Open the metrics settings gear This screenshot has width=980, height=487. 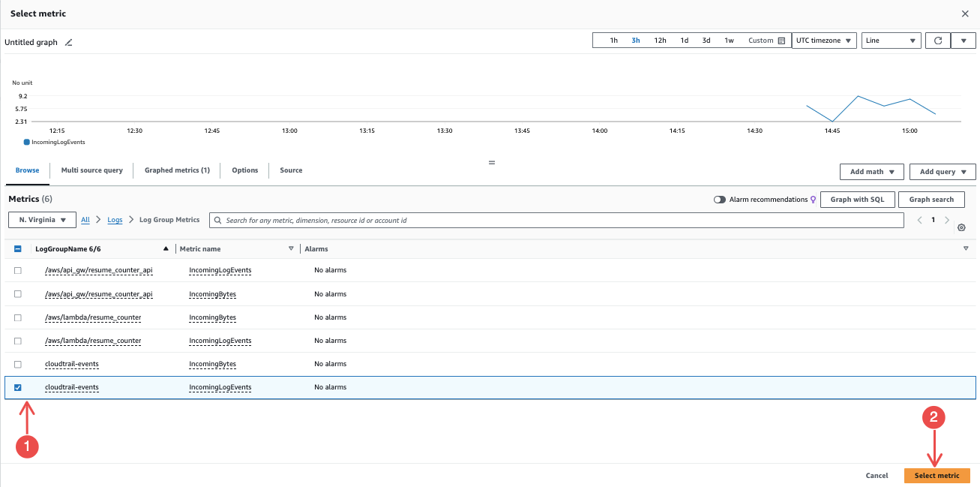[961, 227]
